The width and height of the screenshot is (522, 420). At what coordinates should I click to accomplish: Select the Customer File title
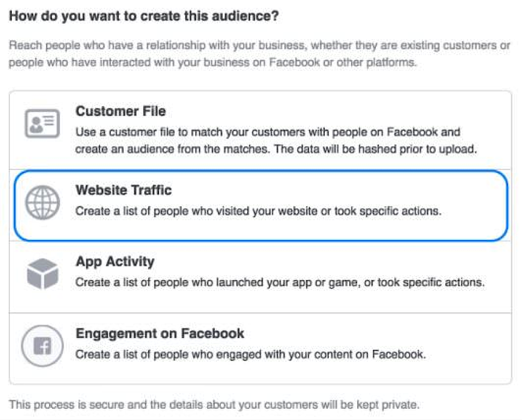point(120,111)
